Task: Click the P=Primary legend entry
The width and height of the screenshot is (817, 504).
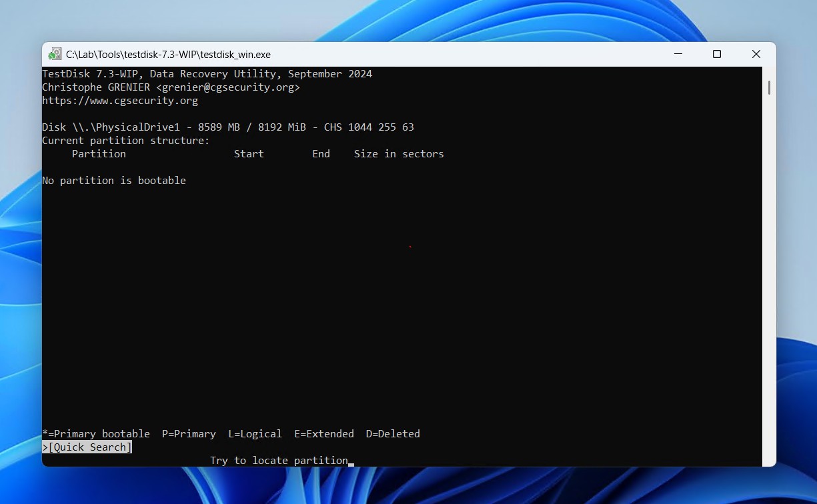Action: (189, 434)
